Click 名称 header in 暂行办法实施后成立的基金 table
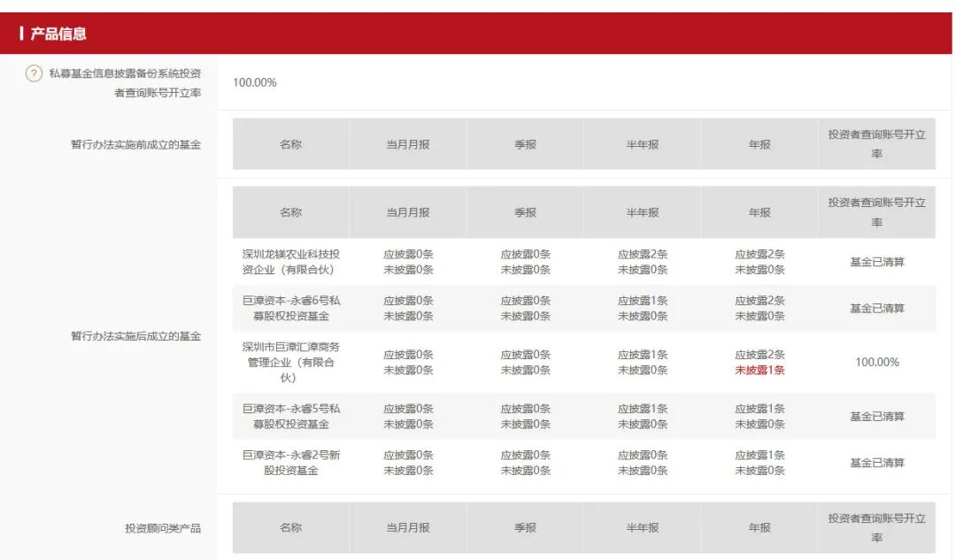 (291, 212)
